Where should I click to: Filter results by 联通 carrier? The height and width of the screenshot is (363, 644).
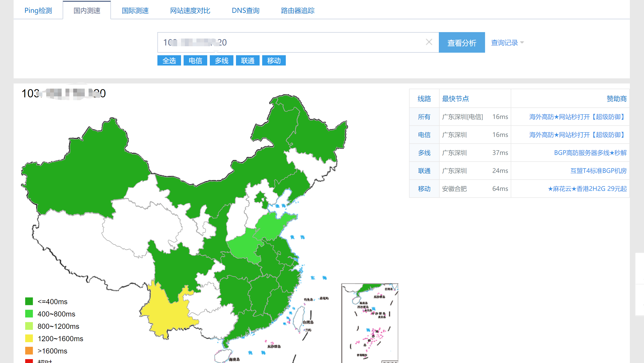248,61
